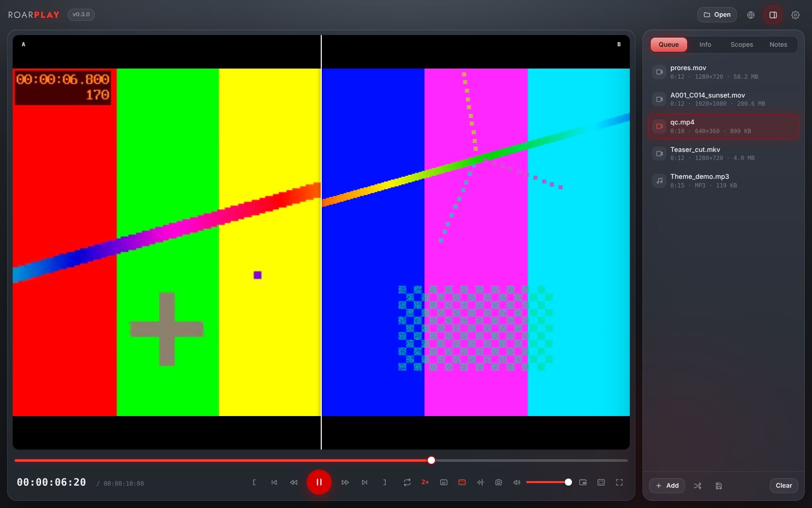Screen dimensions: 812x508
Task: Save the playlist
Action: coord(719,486)
